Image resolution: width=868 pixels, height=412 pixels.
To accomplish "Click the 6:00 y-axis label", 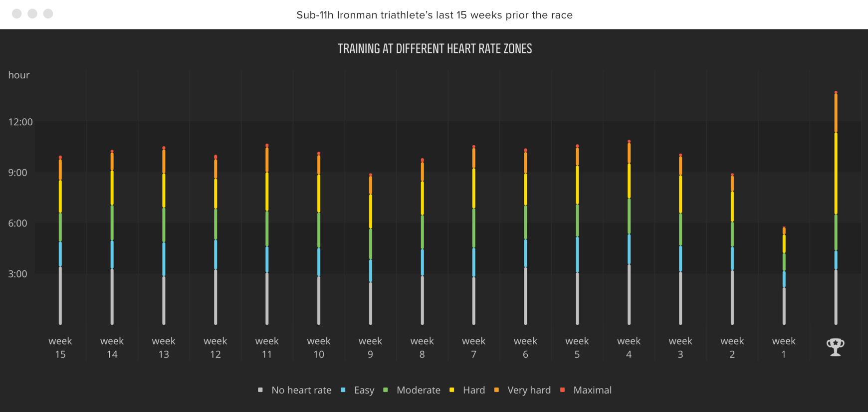I will point(17,223).
